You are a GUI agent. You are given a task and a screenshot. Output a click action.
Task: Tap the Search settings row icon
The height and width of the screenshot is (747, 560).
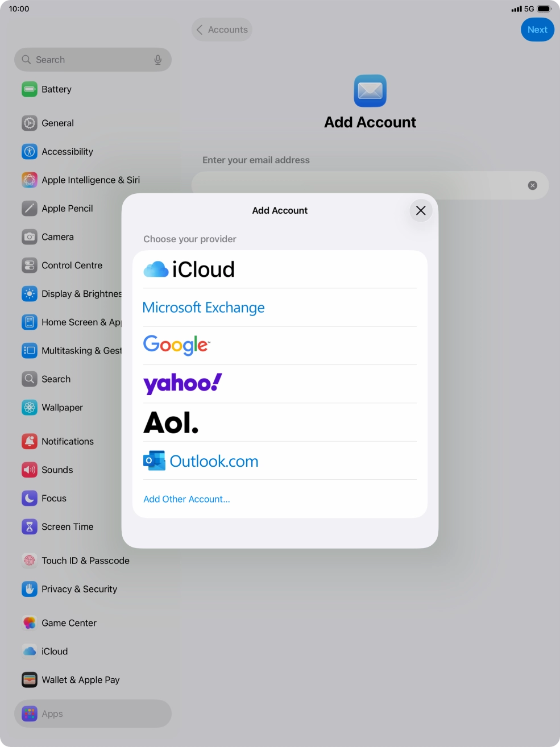[30, 379]
